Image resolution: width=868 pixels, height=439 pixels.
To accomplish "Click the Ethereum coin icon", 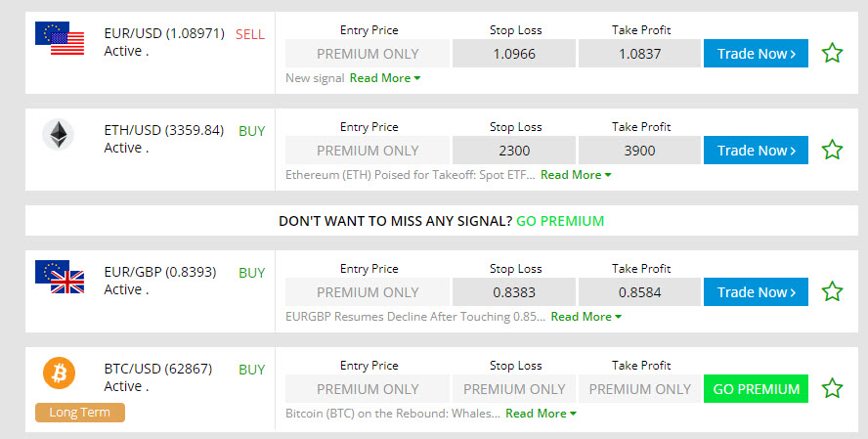I will coord(59,134).
